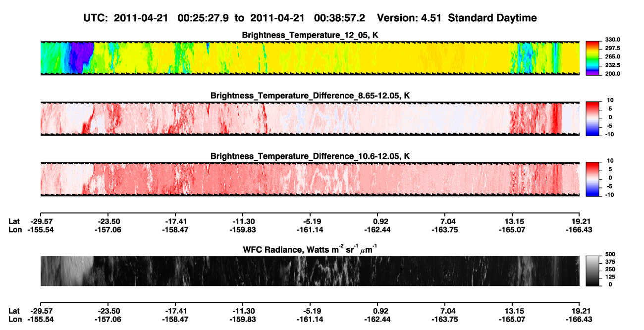Image resolution: width=644 pixels, height=330 pixels.
Task: Click the 'WFC Radiance, Watts m-2 sr-1 µm-1' title
Action: click(310, 249)
